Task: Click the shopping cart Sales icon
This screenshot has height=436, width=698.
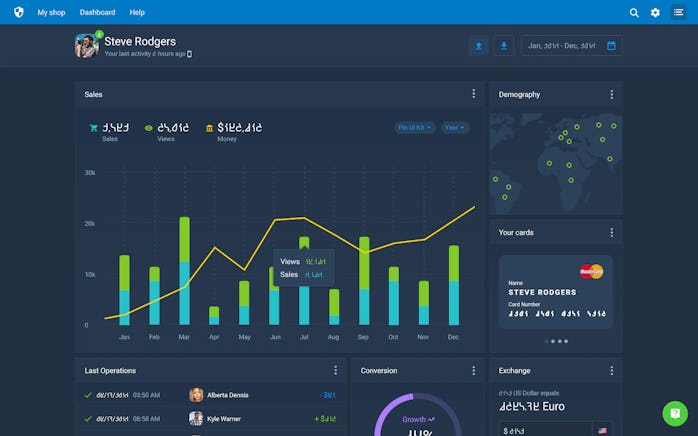Action: click(x=93, y=128)
